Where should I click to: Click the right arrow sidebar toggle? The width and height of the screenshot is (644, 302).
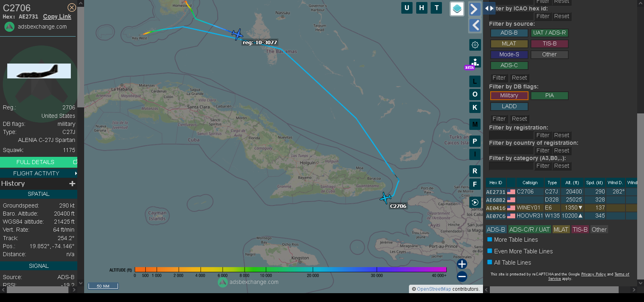coord(475,9)
